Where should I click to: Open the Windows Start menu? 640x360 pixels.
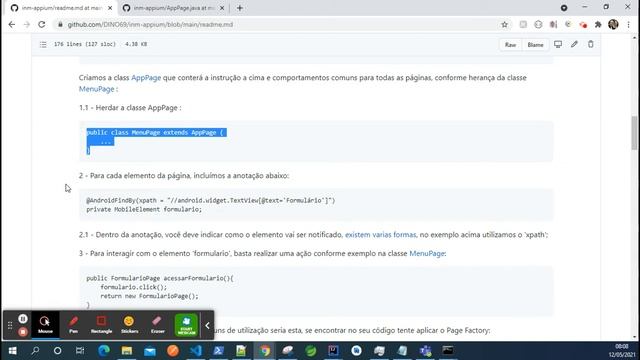pyautogui.click(x=12, y=351)
